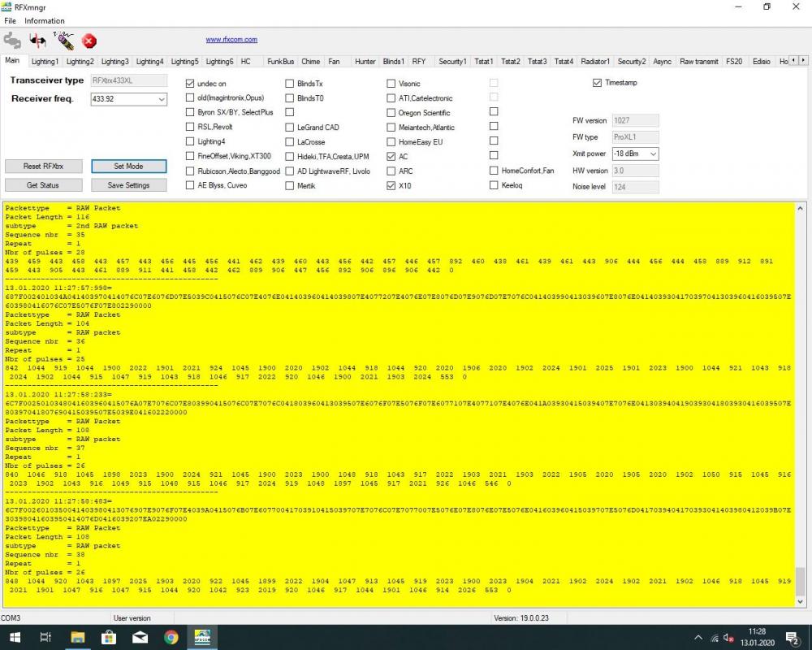Uncheck the X10 protocol checkbox
The height and width of the screenshot is (650, 812).
391,185
